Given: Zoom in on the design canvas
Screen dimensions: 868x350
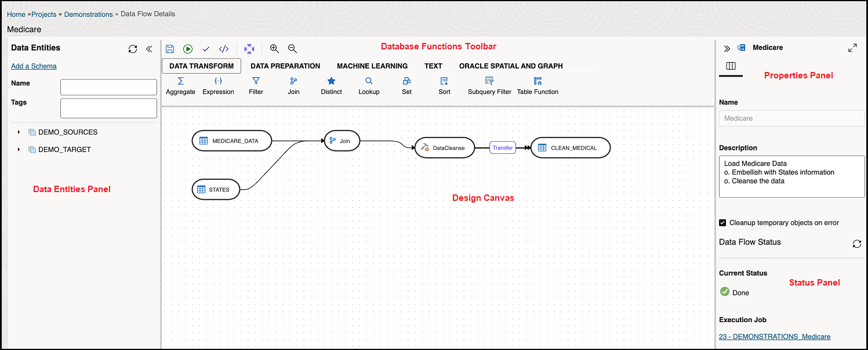Looking at the screenshot, I should pyautogui.click(x=274, y=49).
